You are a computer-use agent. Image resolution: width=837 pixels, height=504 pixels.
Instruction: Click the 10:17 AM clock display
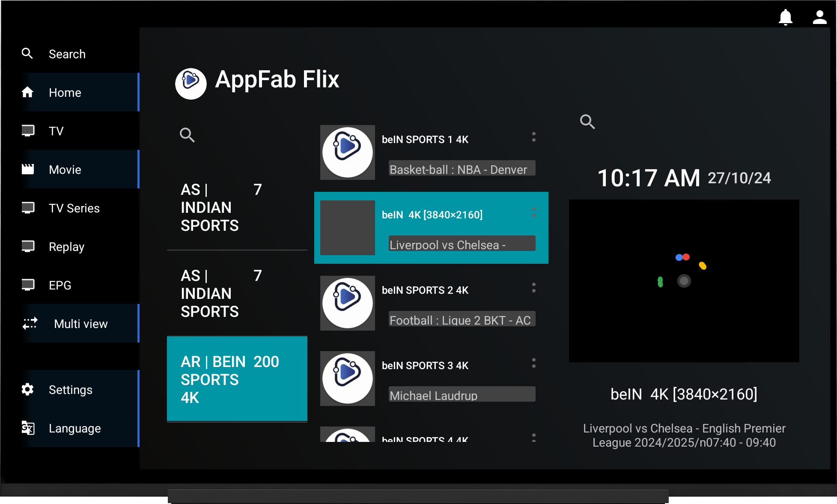coord(649,178)
